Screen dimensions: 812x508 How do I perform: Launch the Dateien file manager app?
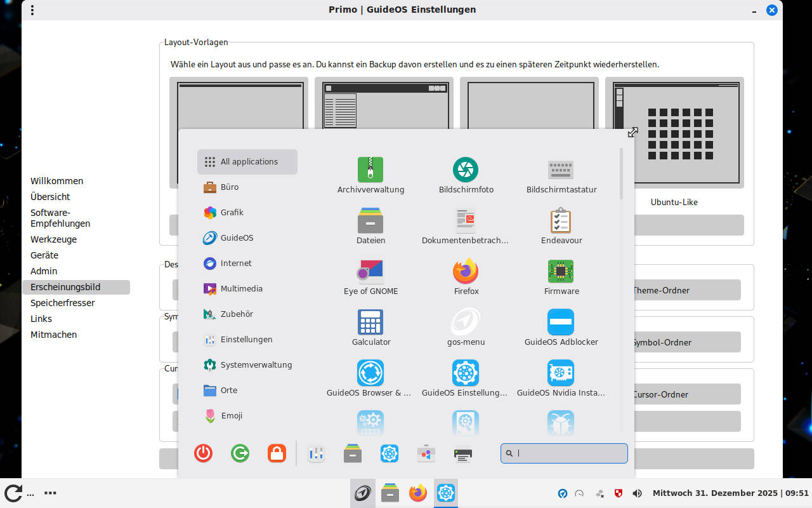click(x=370, y=226)
